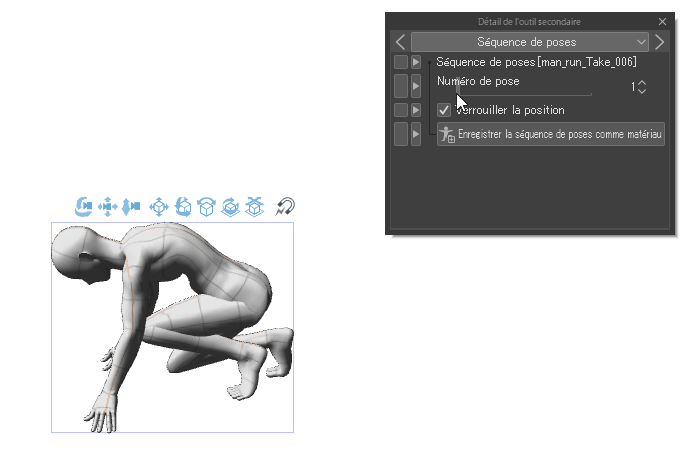Select the camera rotate icon above the 3D figure
The height and width of the screenshot is (450, 680).
click(x=83, y=206)
